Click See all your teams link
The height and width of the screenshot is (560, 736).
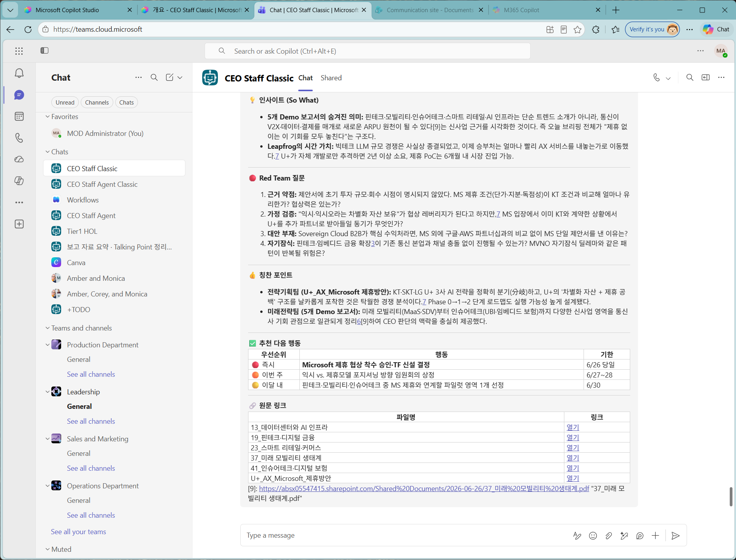coord(78,532)
